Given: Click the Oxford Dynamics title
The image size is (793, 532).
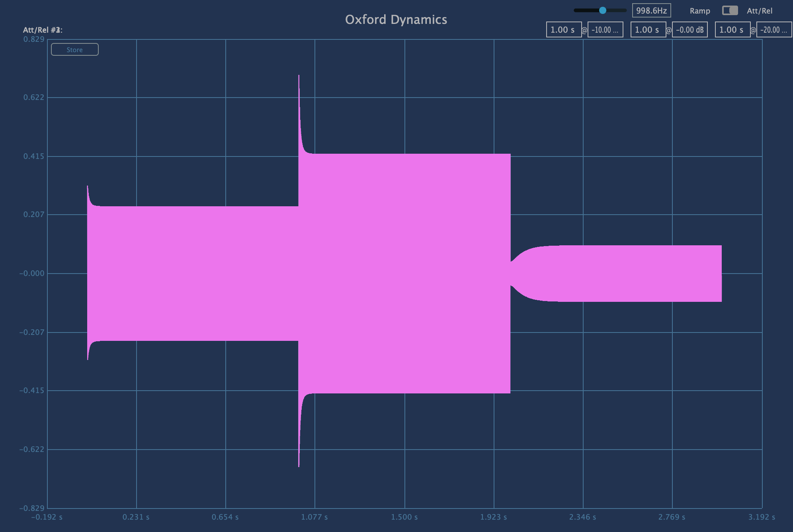Looking at the screenshot, I should coord(396,20).
